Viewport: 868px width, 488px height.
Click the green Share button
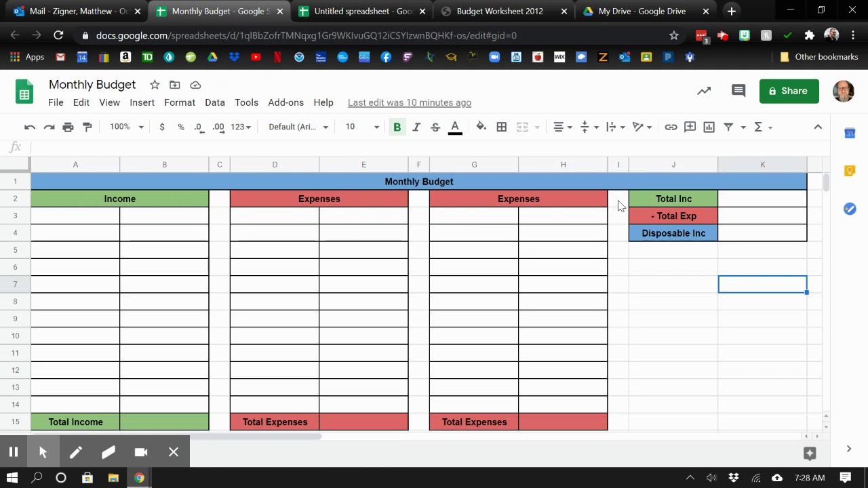point(789,91)
